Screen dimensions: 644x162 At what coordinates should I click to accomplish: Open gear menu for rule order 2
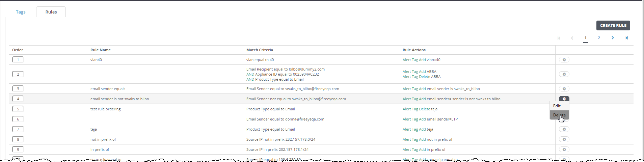[564, 74]
